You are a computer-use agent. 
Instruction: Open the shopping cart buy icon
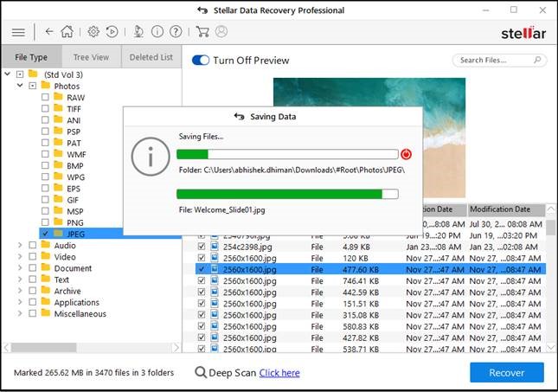tap(202, 32)
